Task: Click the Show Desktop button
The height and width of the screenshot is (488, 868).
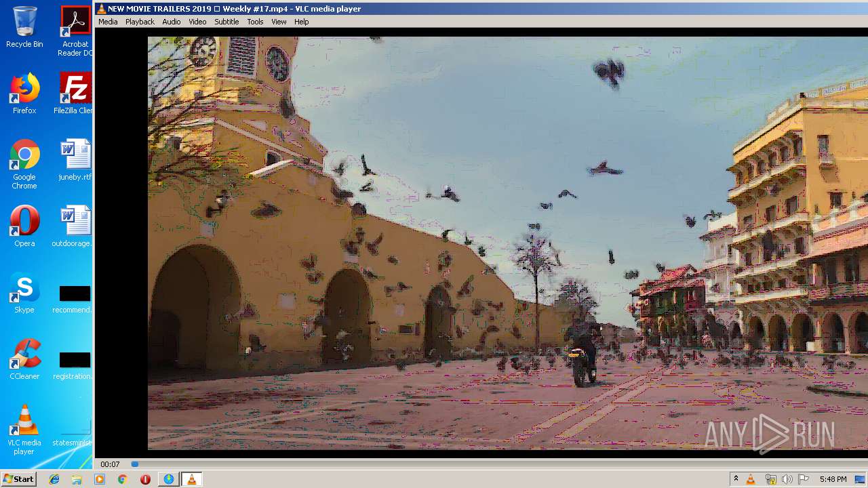Action: coord(860,479)
